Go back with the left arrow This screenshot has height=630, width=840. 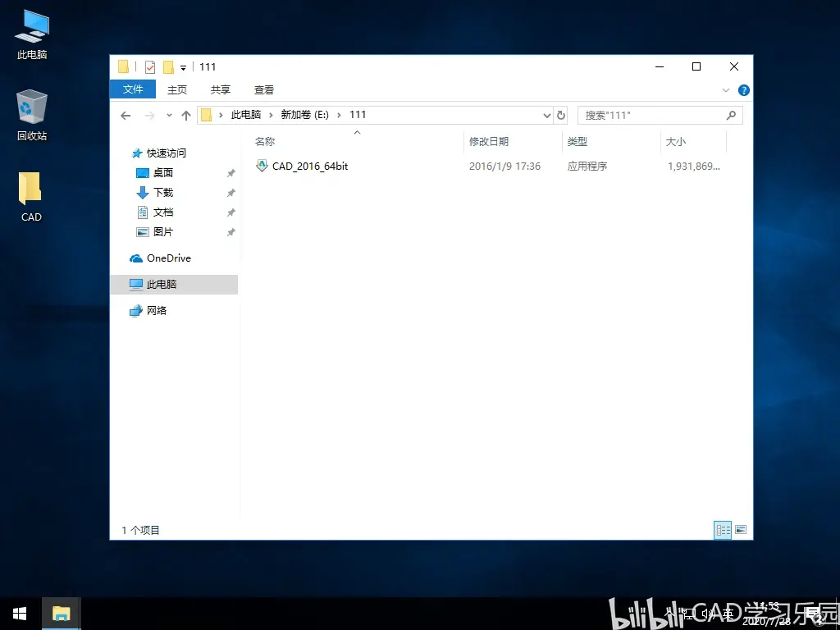pos(126,115)
